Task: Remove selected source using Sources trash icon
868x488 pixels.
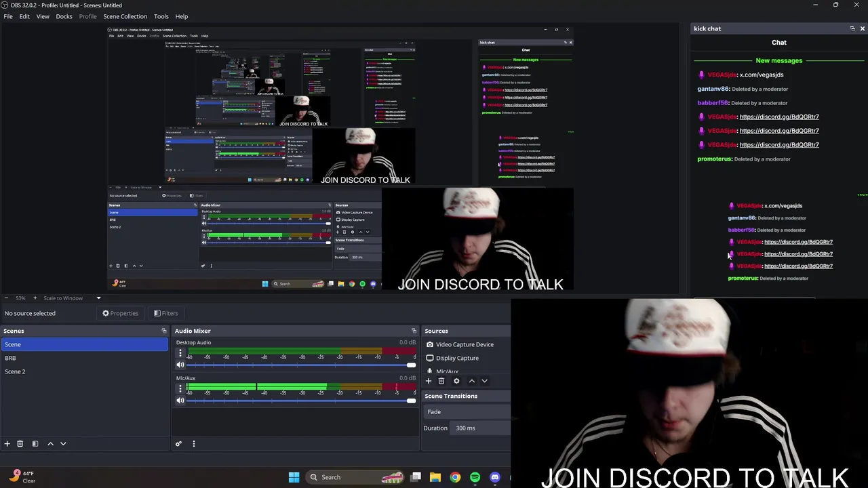Action: pos(441,381)
